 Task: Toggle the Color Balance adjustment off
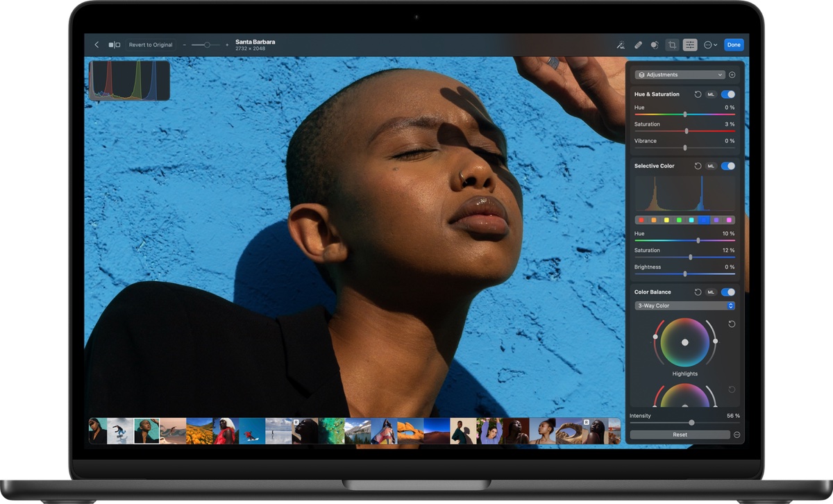coord(727,292)
